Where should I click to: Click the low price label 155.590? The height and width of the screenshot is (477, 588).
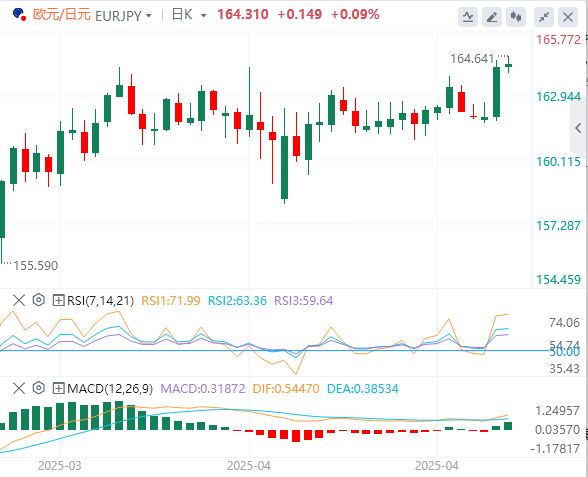(36, 266)
